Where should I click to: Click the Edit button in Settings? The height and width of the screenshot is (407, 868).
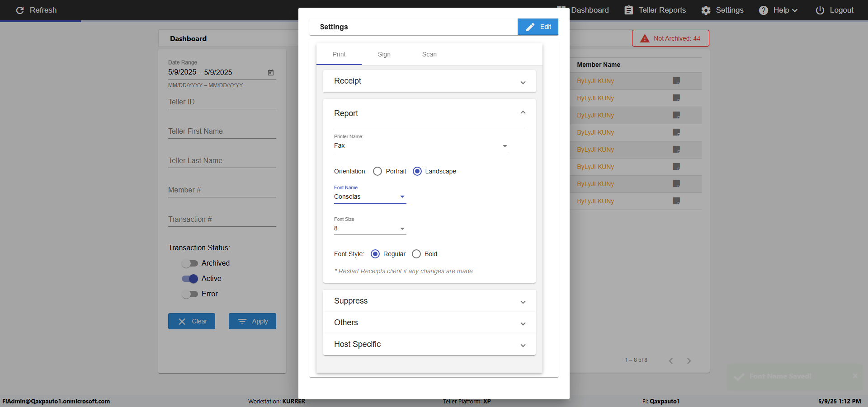(x=538, y=27)
